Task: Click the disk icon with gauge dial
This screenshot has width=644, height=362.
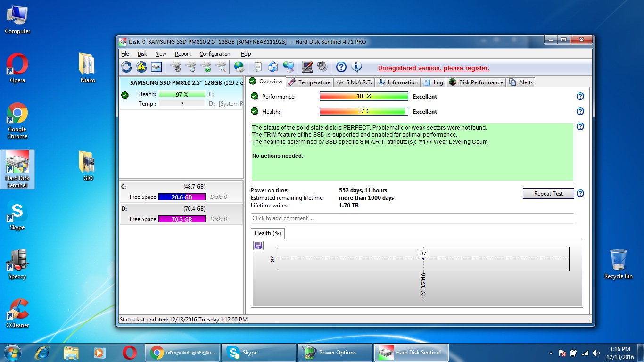Action: [x=175, y=67]
